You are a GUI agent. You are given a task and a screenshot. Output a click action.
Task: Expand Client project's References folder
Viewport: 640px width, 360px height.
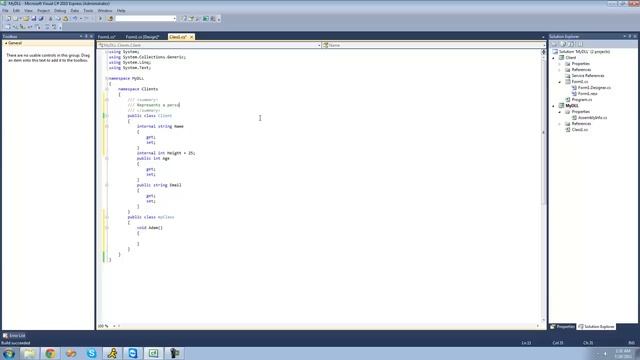(560, 70)
